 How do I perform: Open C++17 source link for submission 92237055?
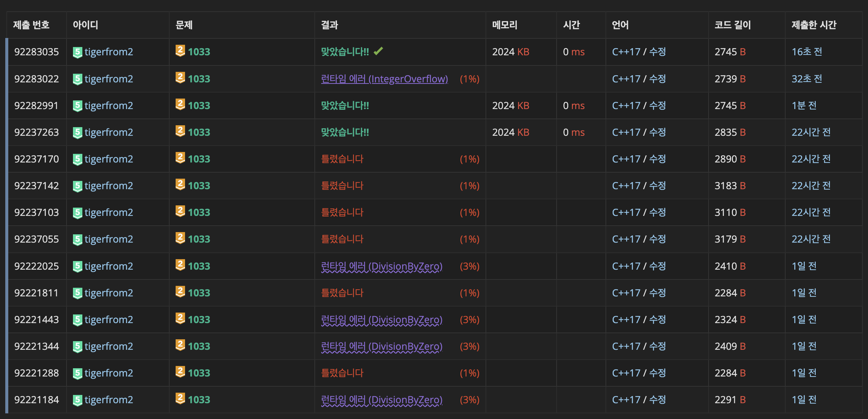pos(626,239)
